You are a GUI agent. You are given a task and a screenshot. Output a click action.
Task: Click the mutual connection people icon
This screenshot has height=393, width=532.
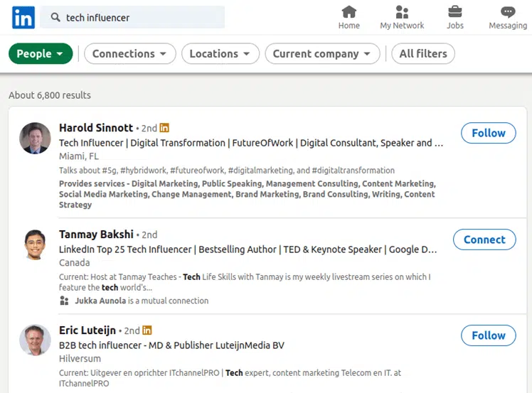click(64, 301)
